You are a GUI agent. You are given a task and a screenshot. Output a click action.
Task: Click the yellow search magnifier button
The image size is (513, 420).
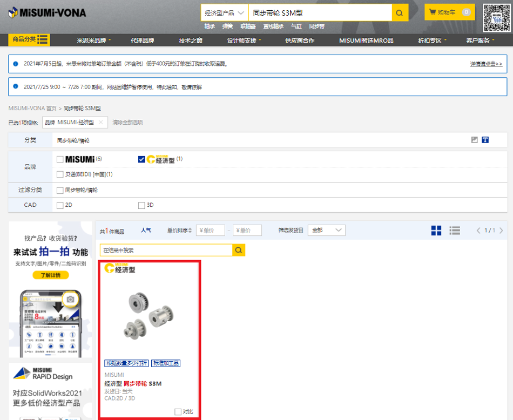400,13
